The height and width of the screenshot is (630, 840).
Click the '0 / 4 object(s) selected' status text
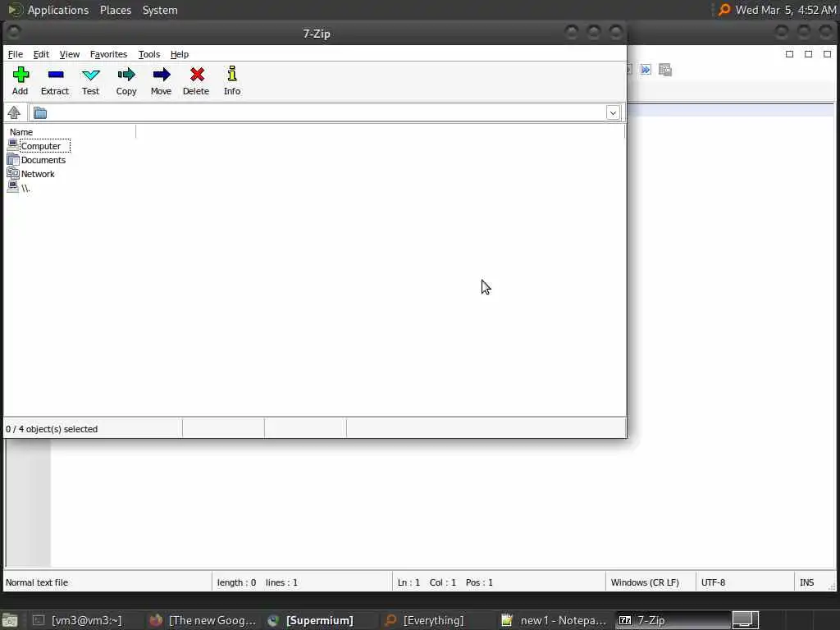52,429
